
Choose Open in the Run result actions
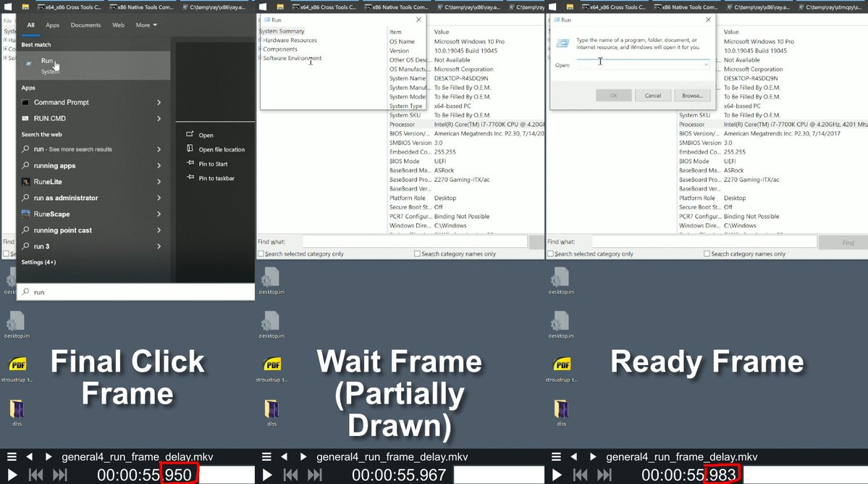tap(206, 135)
